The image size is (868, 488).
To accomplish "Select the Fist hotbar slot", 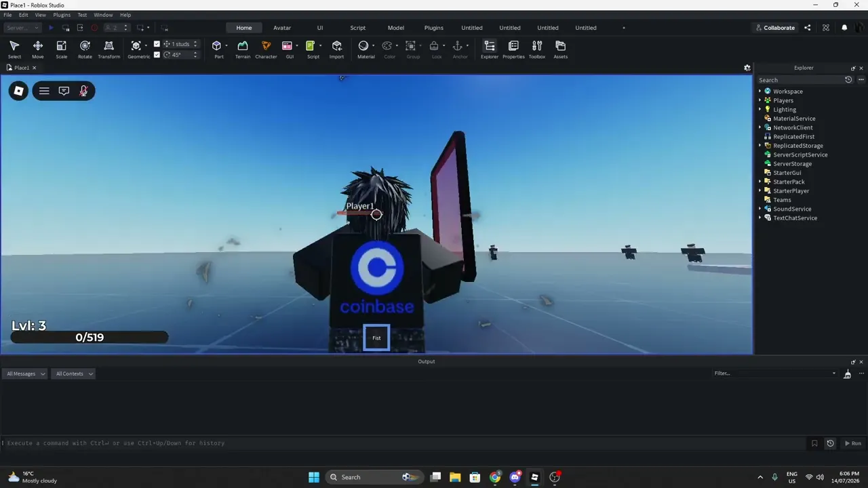I will coord(376,338).
